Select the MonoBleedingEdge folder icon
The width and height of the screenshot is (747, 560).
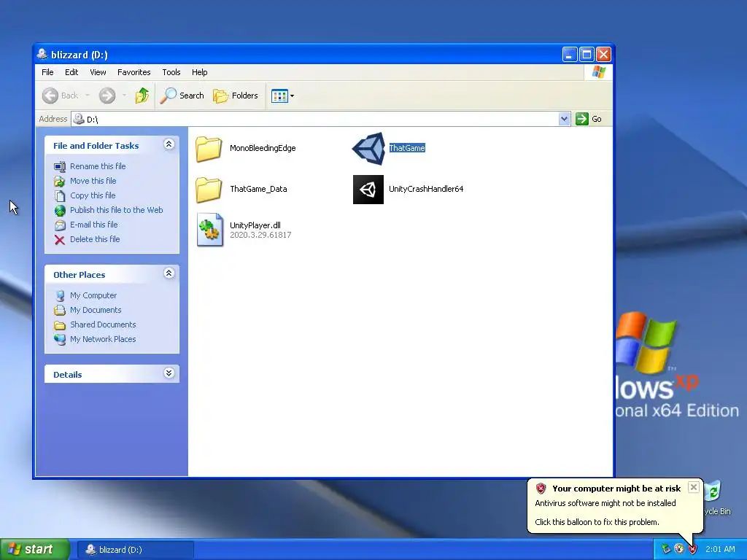pos(209,149)
